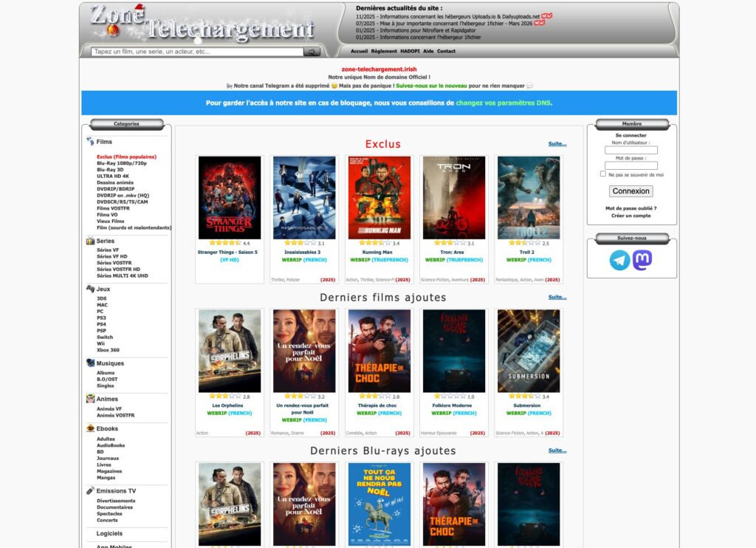The height and width of the screenshot is (548, 756).
Task: Click the Zone Telechargement logo
Action: 202,23
